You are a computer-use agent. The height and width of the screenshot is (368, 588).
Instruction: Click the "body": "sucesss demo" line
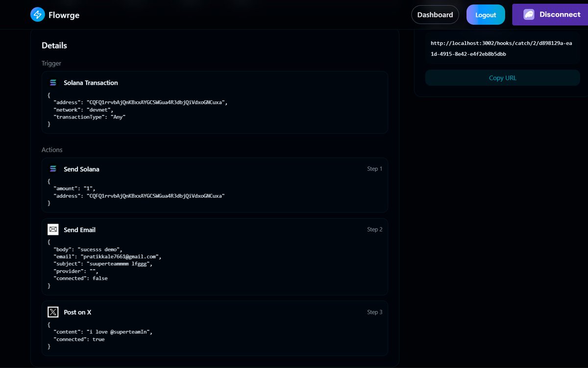click(x=88, y=249)
